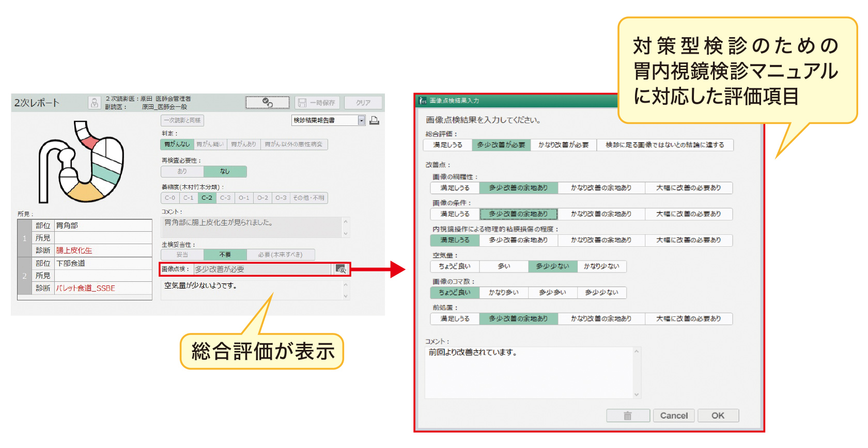Click 腸上皮化生 diagnosis cell

103,250
